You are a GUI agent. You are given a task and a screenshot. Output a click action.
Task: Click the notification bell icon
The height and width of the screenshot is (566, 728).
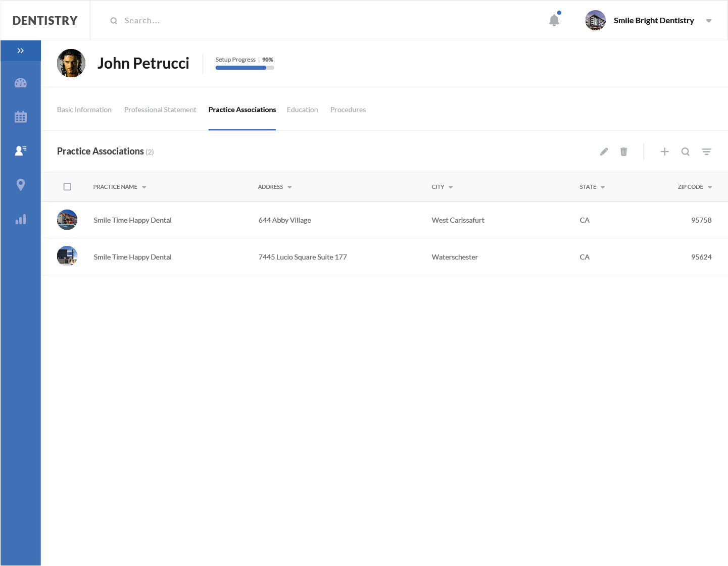point(554,20)
